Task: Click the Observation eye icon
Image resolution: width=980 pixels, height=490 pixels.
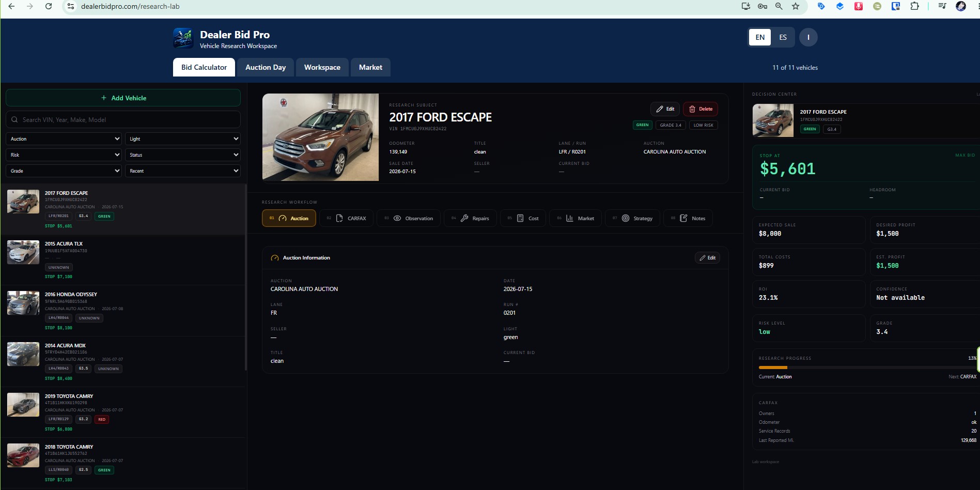Action: [397, 218]
